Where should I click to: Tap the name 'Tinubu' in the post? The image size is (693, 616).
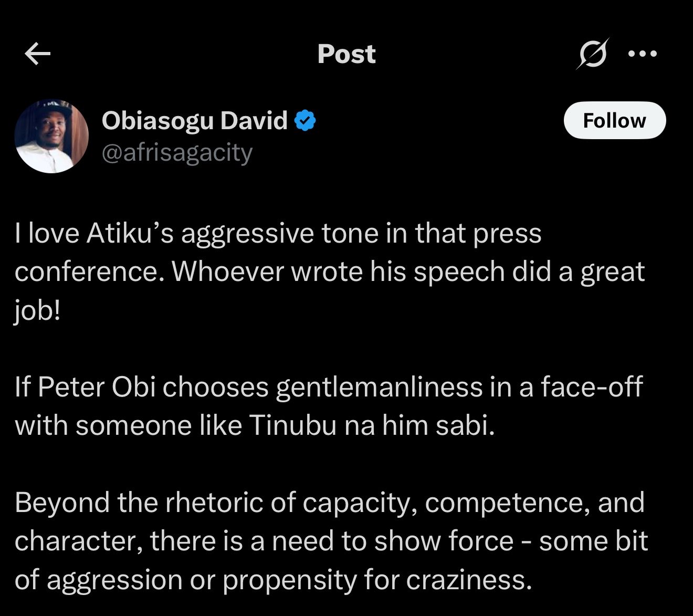[292, 425]
